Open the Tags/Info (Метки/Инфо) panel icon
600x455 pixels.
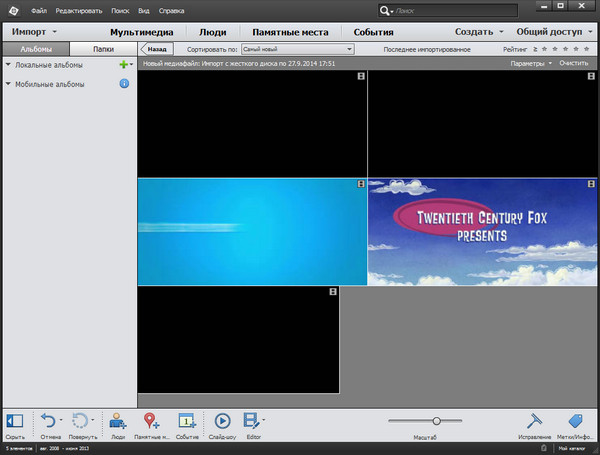click(x=575, y=421)
